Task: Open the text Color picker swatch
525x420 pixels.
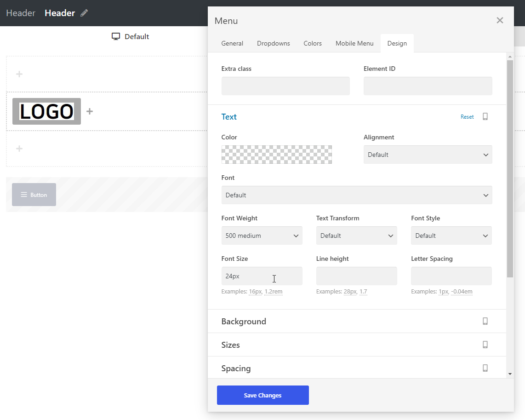Action: [x=277, y=155]
